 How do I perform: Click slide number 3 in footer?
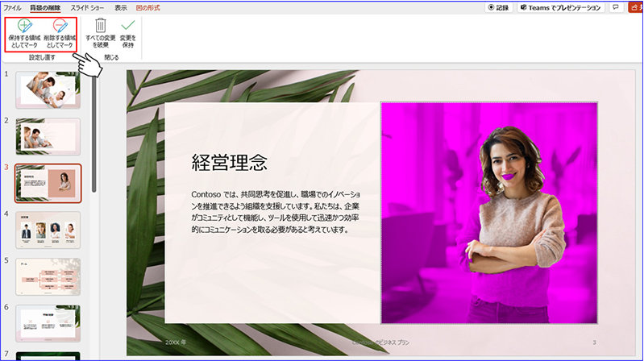point(594,342)
